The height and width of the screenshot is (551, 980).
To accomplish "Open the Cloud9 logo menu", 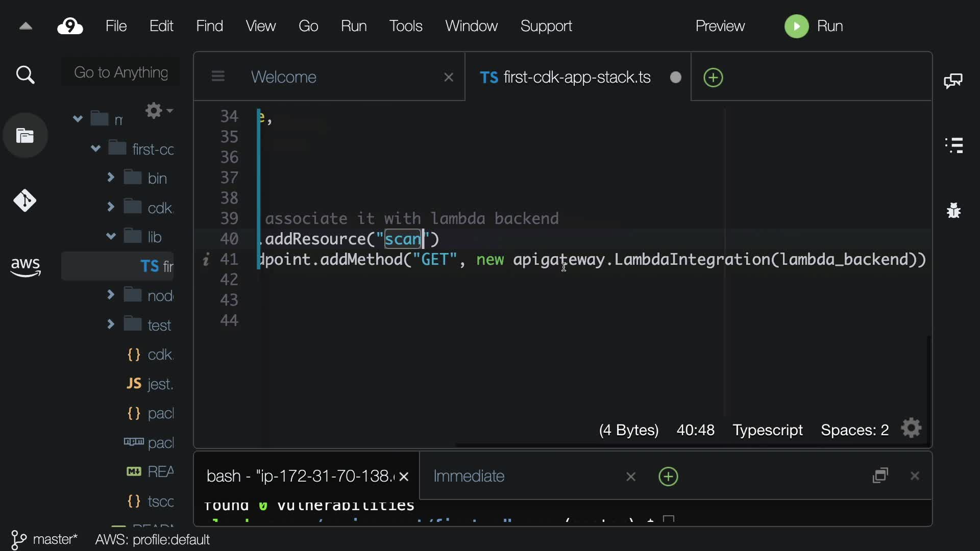I will 70,26.
